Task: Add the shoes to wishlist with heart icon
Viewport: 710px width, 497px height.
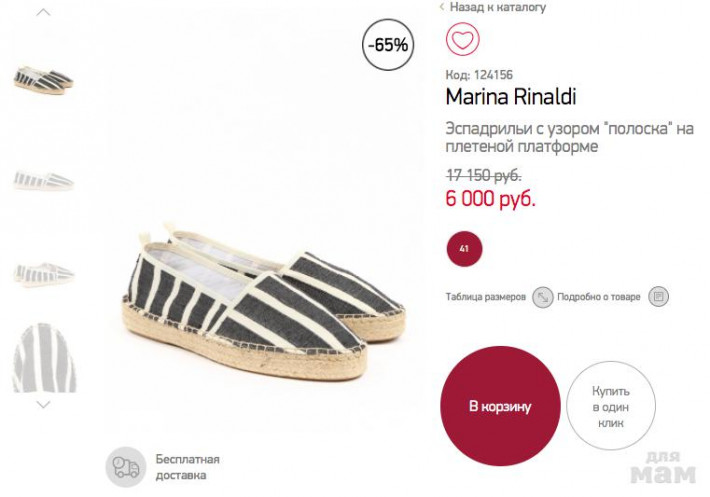Action: 463,39
